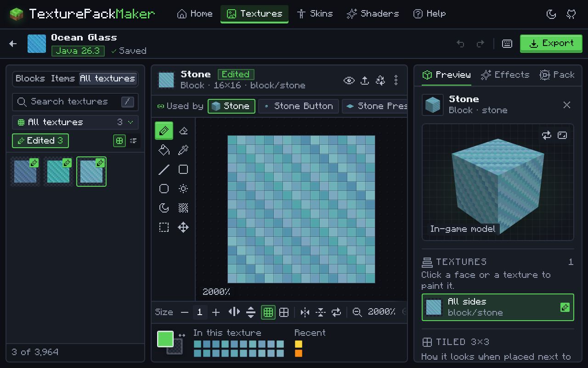Select the rounded Ellipse shape tool

coord(164,189)
